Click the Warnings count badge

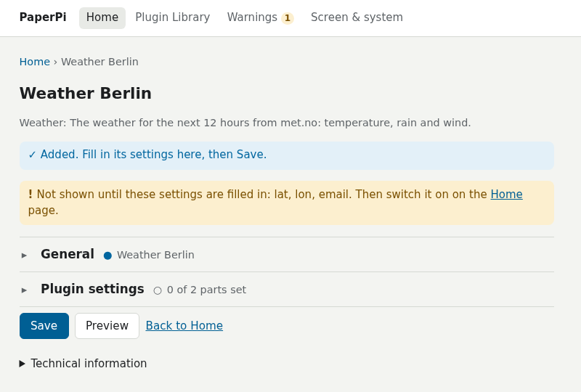point(288,18)
